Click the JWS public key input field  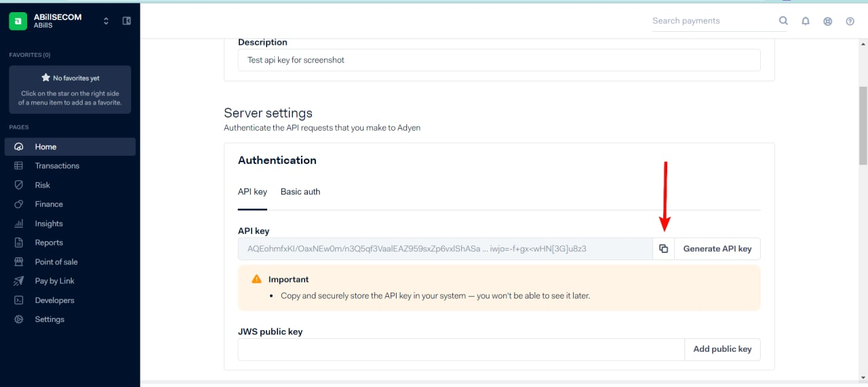tap(461, 349)
